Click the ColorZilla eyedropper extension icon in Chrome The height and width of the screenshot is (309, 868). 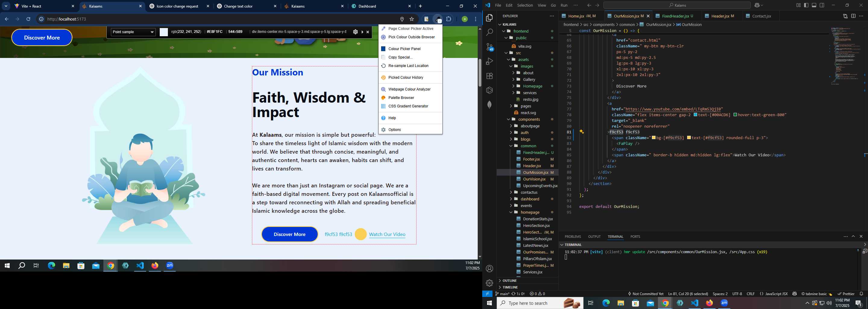(x=437, y=19)
